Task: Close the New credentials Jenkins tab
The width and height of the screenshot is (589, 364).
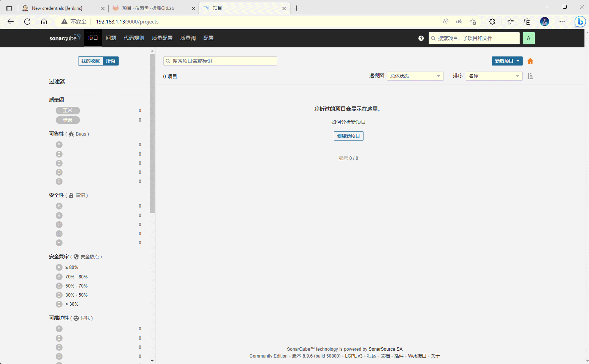Action: pyautogui.click(x=103, y=8)
